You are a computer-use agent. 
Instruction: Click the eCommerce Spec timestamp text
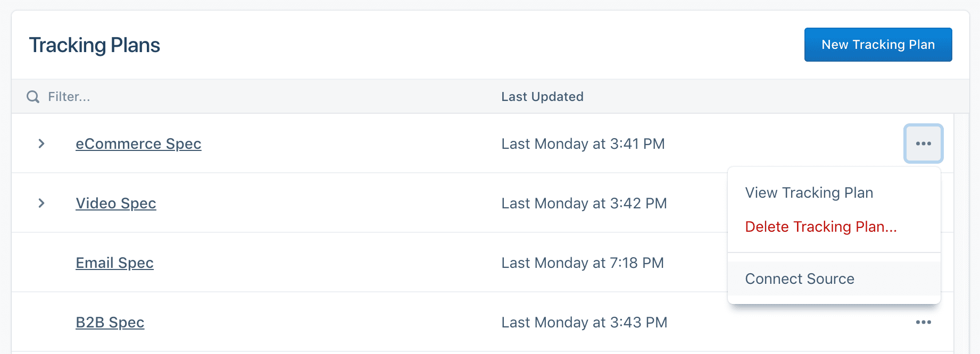tap(583, 144)
